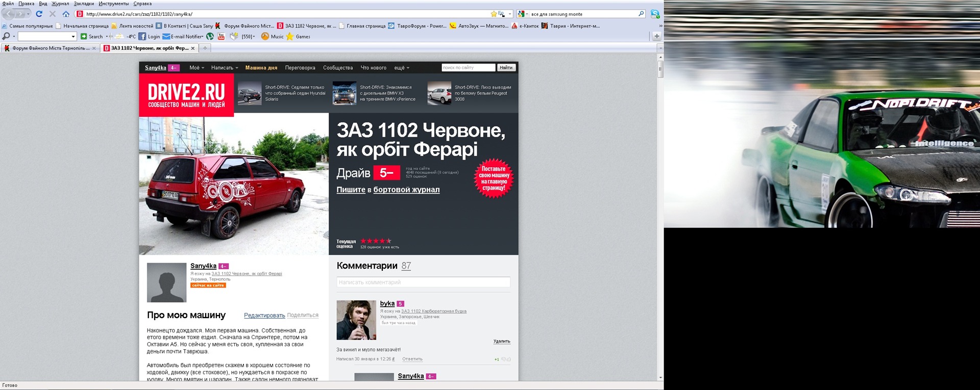
Task: Click Удалить on byka's comment
Action: click(x=502, y=342)
